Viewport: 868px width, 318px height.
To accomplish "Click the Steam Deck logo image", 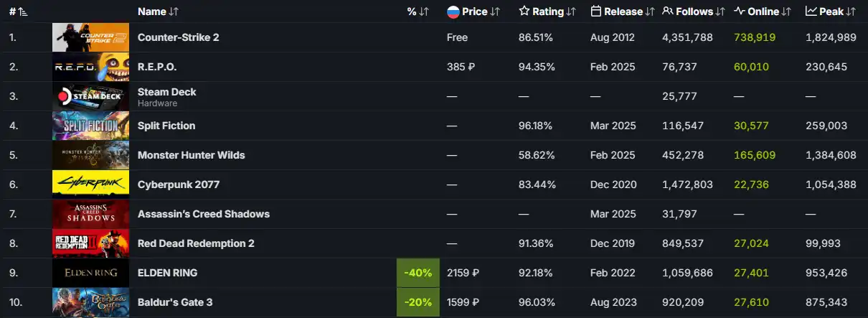I will (90, 96).
